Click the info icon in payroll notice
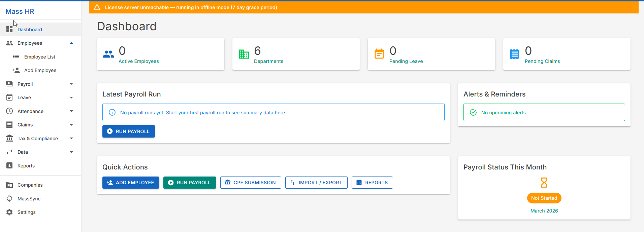The height and width of the screenshot is (232, 644). pos(112,112)
